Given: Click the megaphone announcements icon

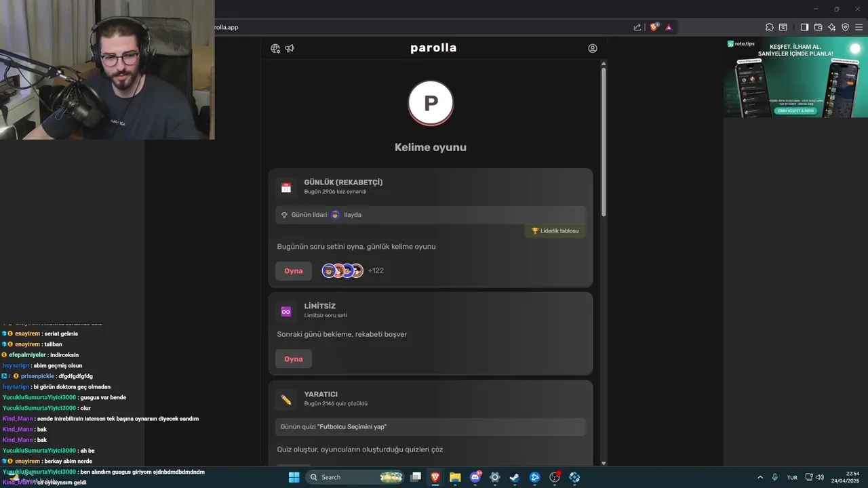Looking at the screenshot, I should point(290,48).
